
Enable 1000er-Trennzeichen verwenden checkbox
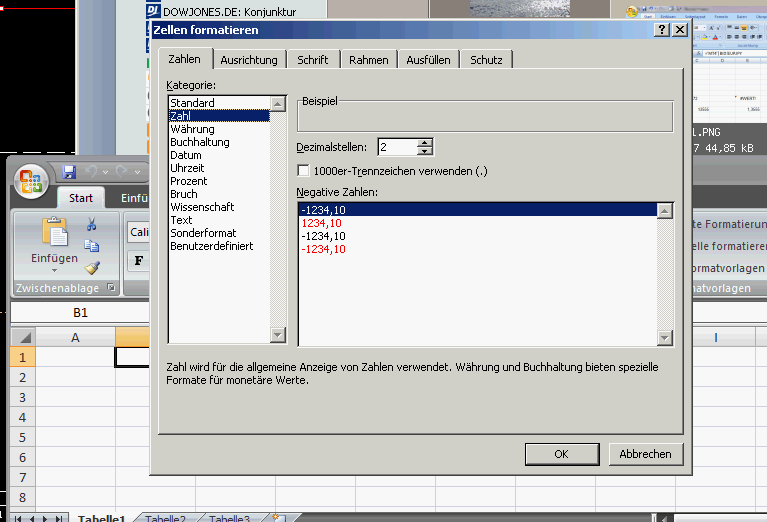tap(303, 170)
